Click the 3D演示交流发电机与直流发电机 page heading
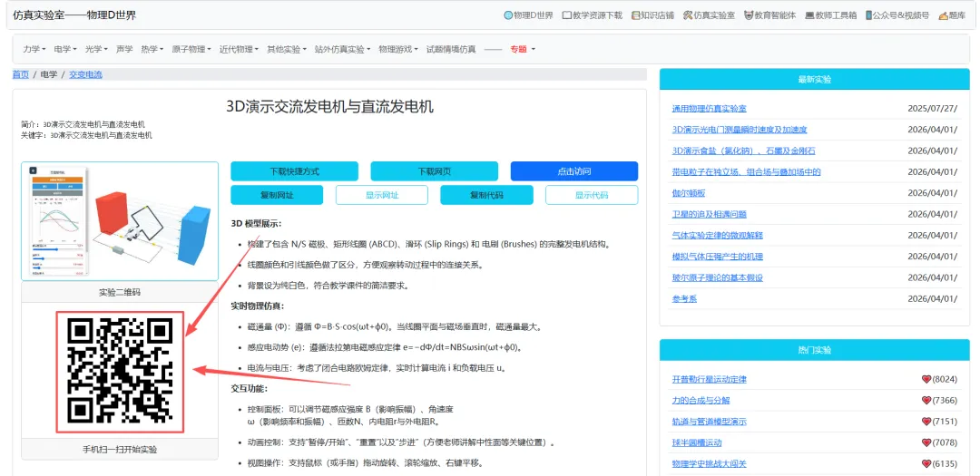The height and width of the screenshot is (476, 980). point(329,106)
